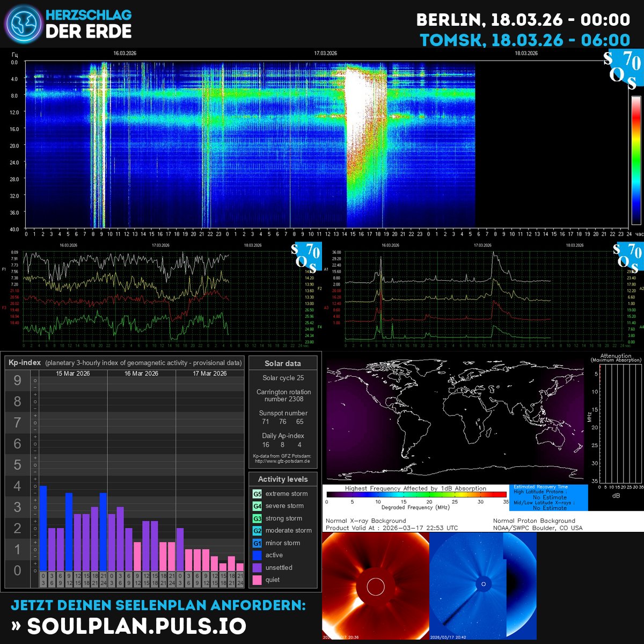Toggle the pink 'quiet' activity swatch
Viewport: 644px width, 644px height.
coord(256,580)
